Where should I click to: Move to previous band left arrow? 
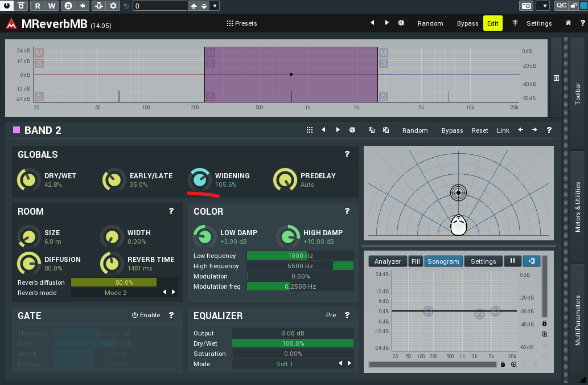click(x=520, y=130)
